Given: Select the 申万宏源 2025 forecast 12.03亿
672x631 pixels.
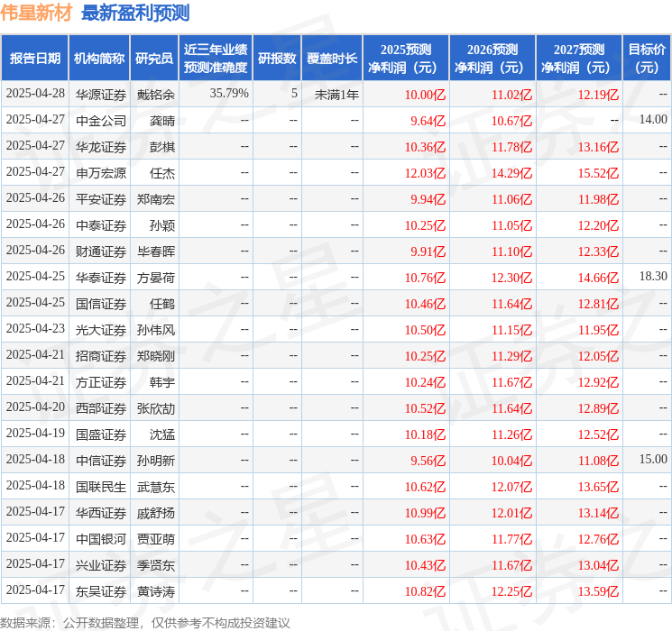Looking at the screenshot, I should click(425, 173).
